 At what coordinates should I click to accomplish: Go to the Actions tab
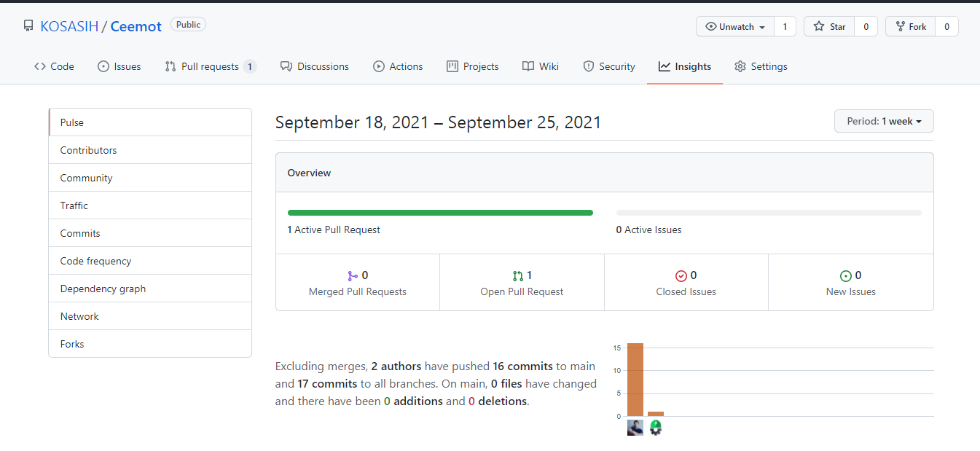click(x=398, y=66)
